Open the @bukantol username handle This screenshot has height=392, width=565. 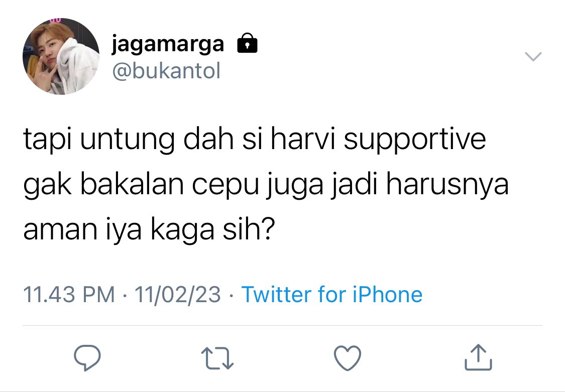[x=166, y=71]
